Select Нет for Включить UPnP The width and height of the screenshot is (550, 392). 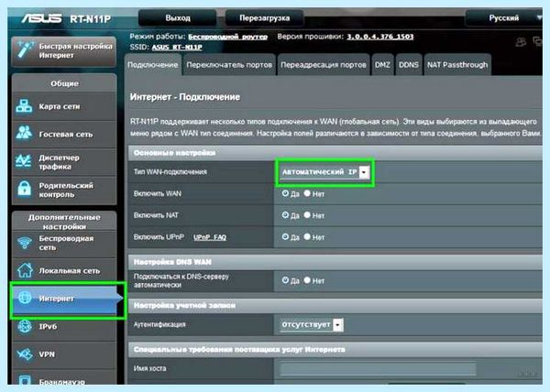coord(307,237)
